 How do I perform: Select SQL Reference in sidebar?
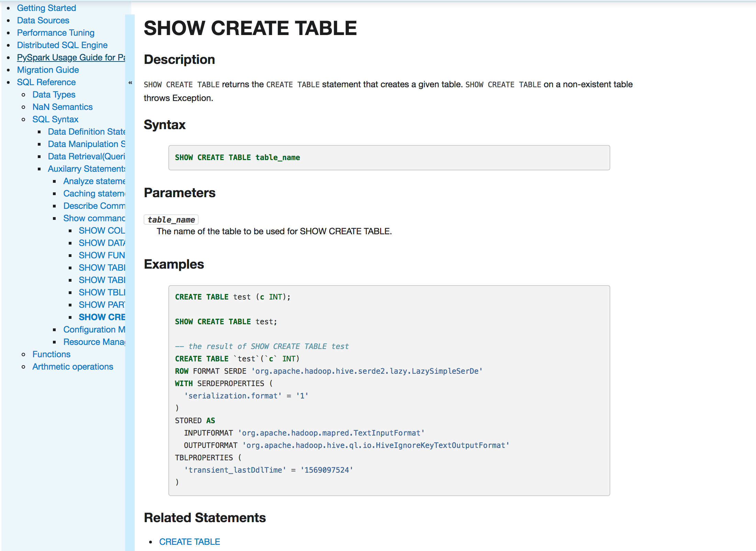point(46,82)
